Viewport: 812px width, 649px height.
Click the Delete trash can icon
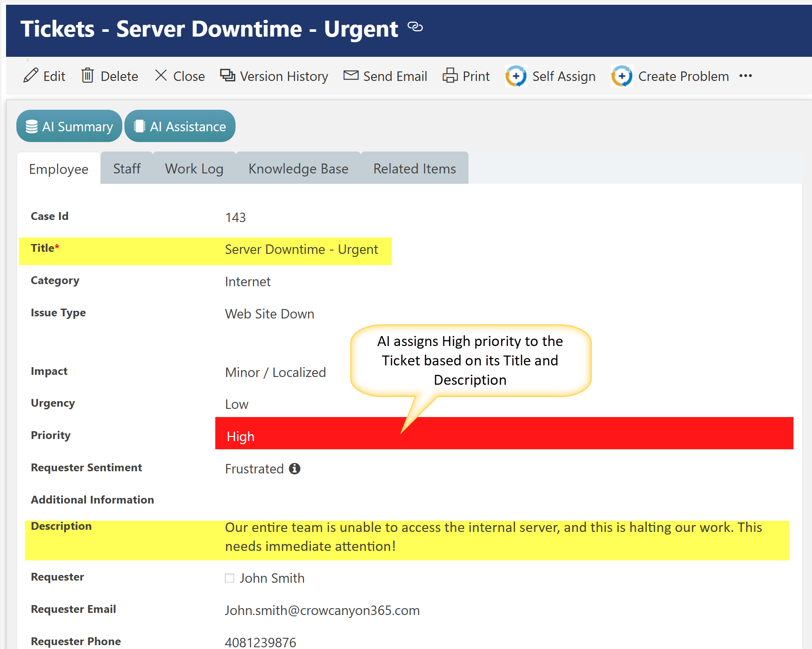point(87,76)
